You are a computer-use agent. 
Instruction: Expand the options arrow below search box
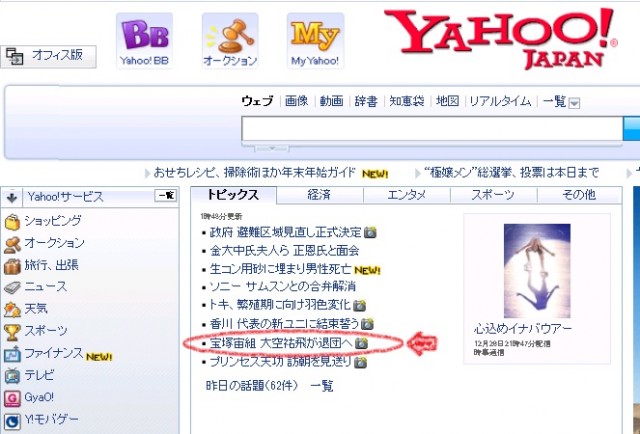coord(272,148)
